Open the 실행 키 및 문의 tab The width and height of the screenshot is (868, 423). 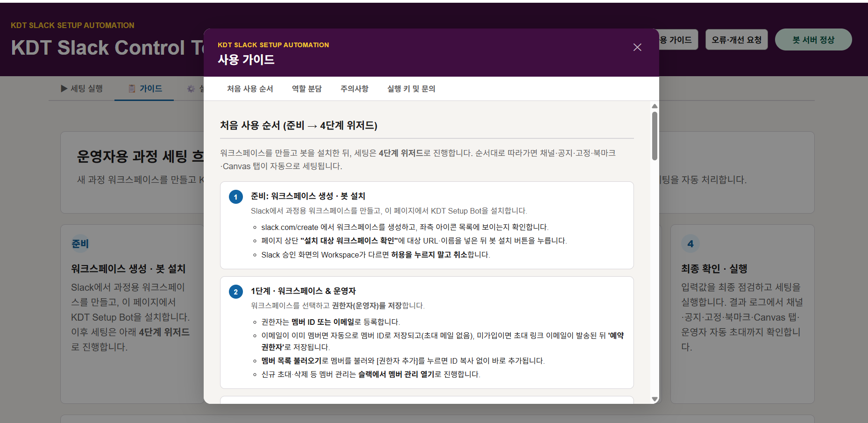pyautogui.click(x=411, y=89)
